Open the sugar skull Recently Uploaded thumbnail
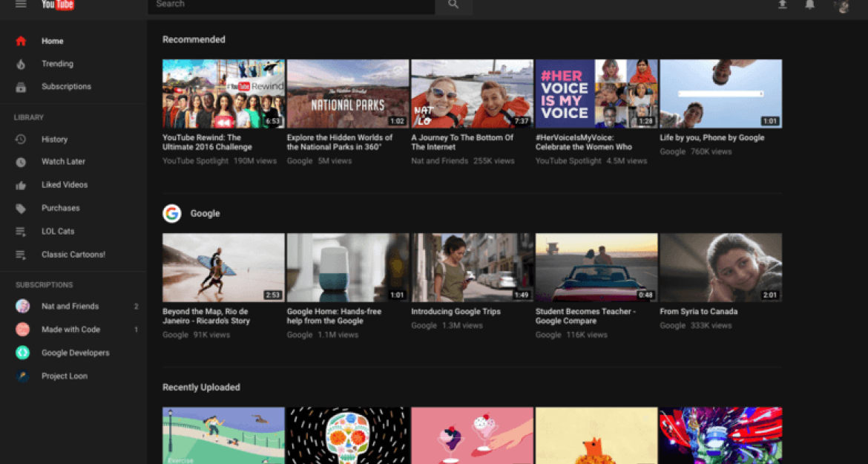 pyautogui.click(x=348, y=436)
